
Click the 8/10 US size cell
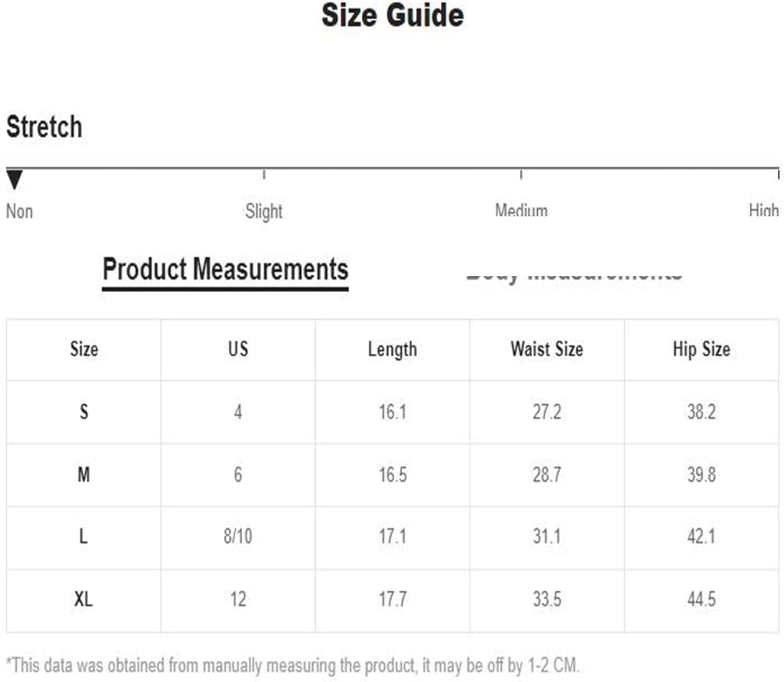238,536
